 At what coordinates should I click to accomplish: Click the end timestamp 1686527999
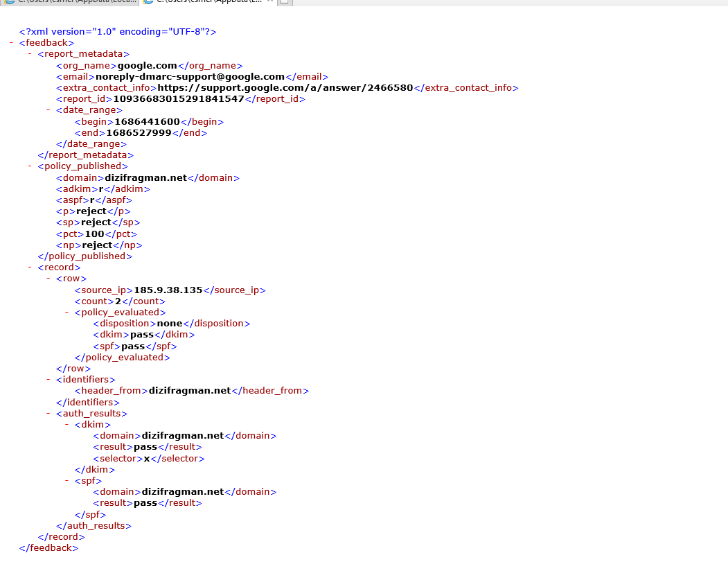pyautogui.click(x=139, y=133)
